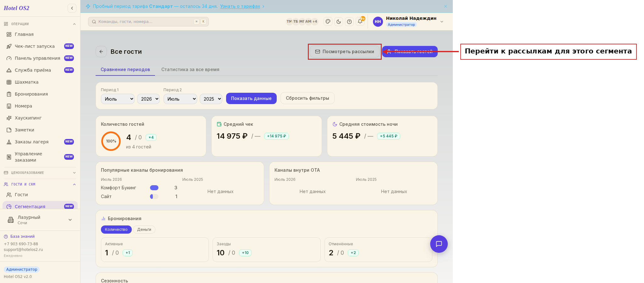
Task: Open the Период 1 month dropdown
Action: pyautogui.click(x=118, y=99)
